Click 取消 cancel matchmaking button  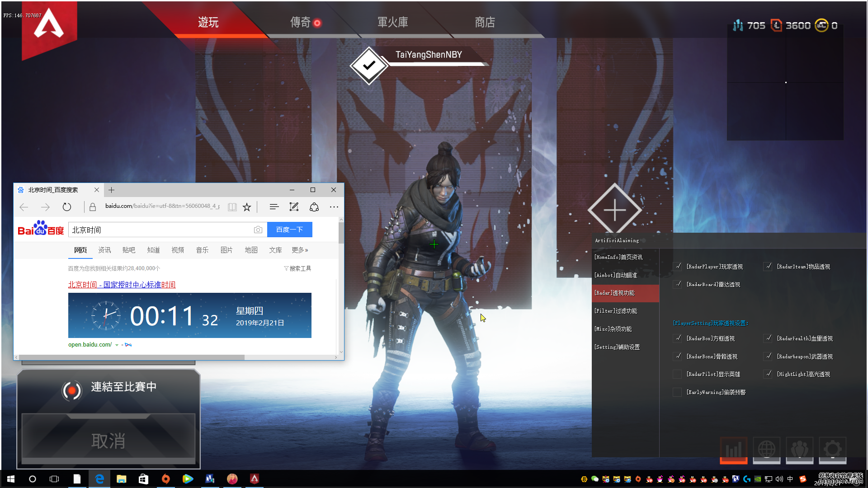tap(108, 440)
